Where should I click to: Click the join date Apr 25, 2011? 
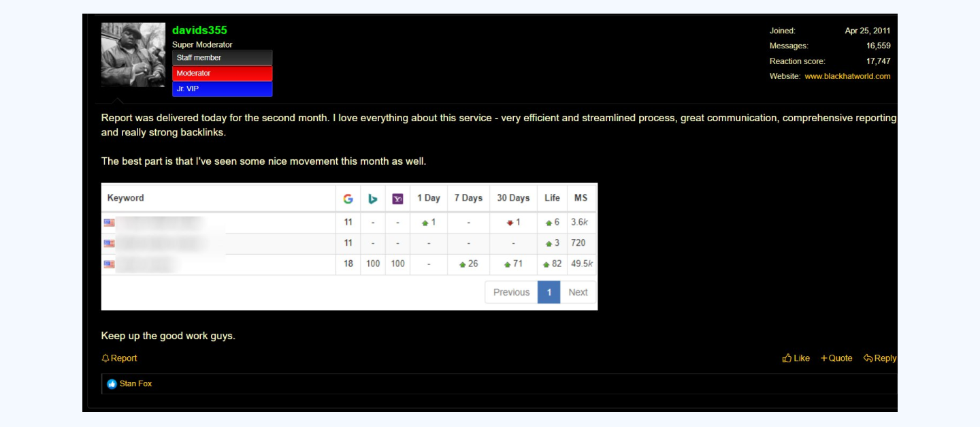click(868, 31)
